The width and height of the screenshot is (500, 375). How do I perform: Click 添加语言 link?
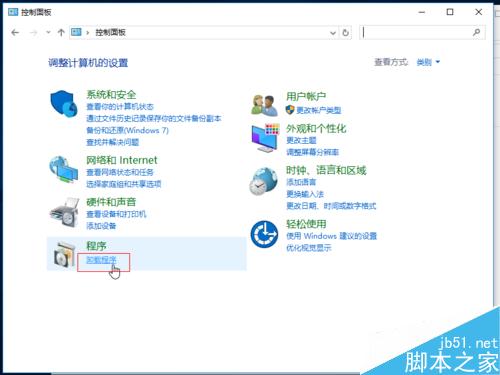tap(301, 182)
